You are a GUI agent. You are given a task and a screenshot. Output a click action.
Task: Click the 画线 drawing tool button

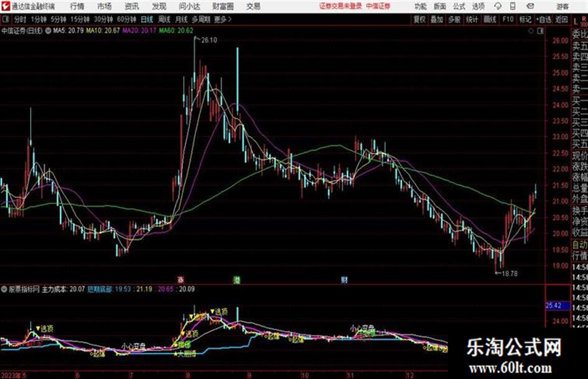pos(490,19)
